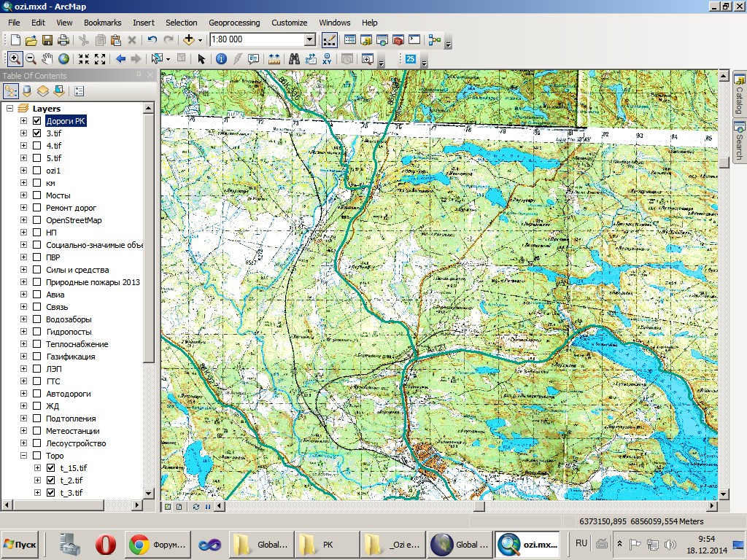Activate the Identify tool

[x=220, y=59]
